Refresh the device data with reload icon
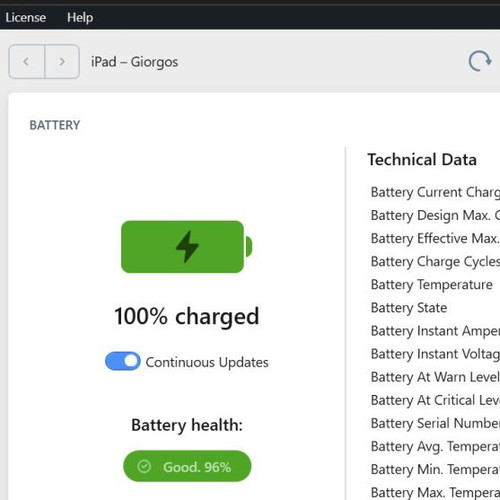500x500 pixels. [480, 61]
